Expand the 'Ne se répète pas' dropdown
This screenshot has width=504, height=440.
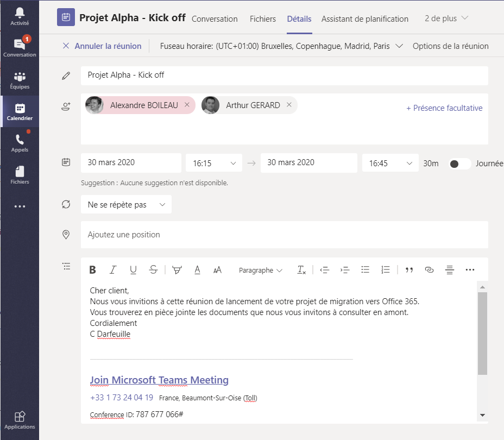tap(126, 205)
